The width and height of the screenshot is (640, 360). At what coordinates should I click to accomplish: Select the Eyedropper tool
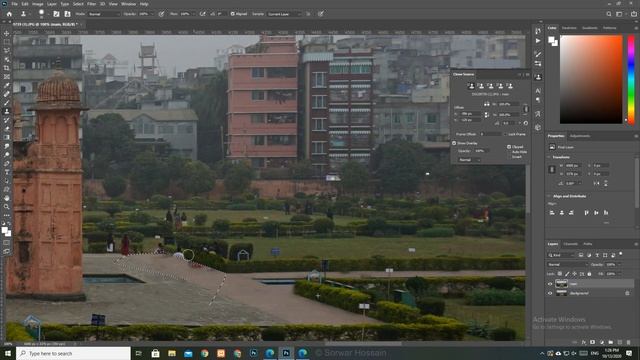[6, 85]
